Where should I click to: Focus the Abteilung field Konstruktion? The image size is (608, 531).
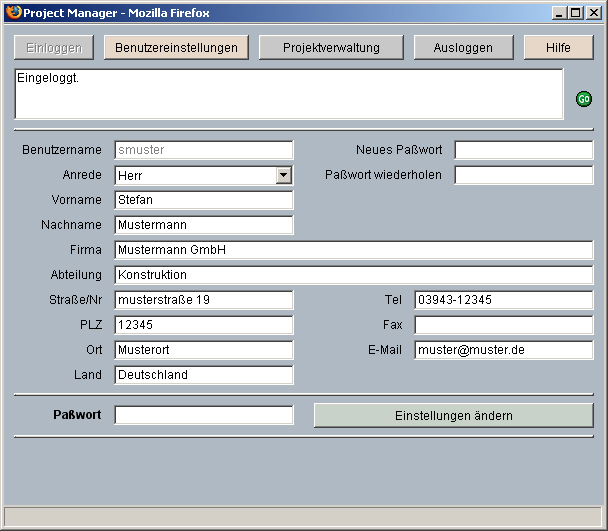coord(353,275)
